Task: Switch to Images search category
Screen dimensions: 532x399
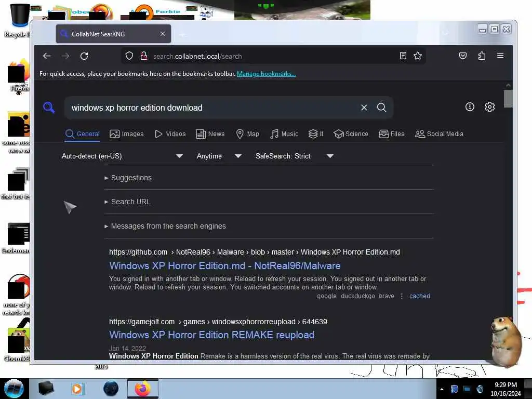Action: coord(127,134)
